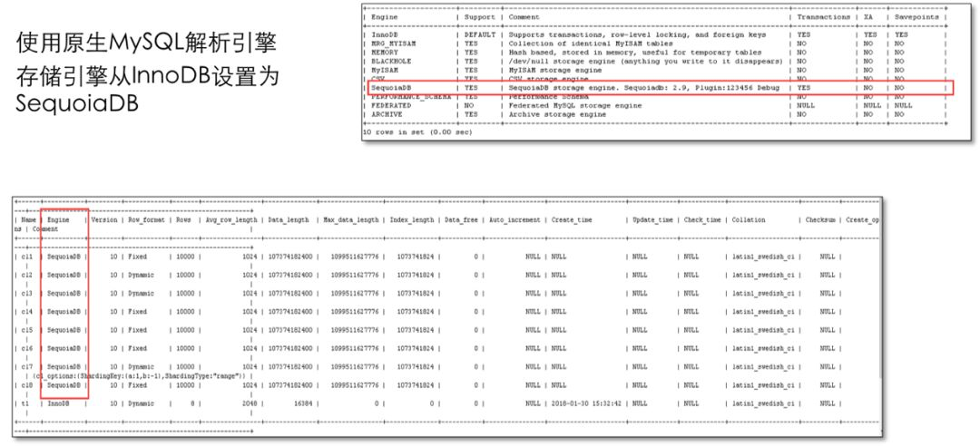Click the "Row_format" header in the table status output
Image resolution: width=980 pixels, height=446 pixels.
[146, 220]
